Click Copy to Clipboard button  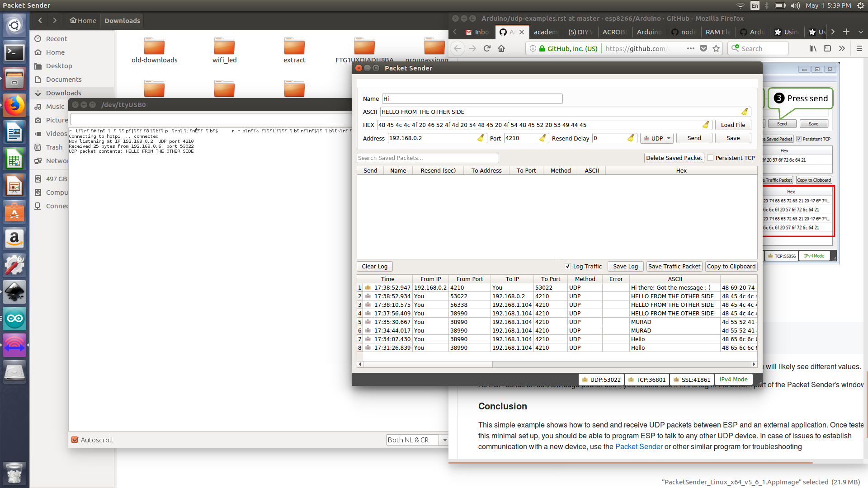coord(731,266)
